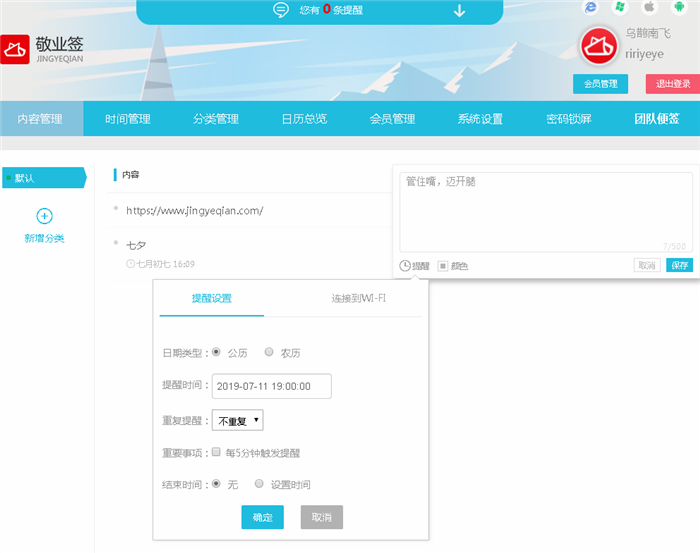Open the 分类管理 nav item
The width and height of the screenshot is (700, 553).
click(x=216, y=119)
